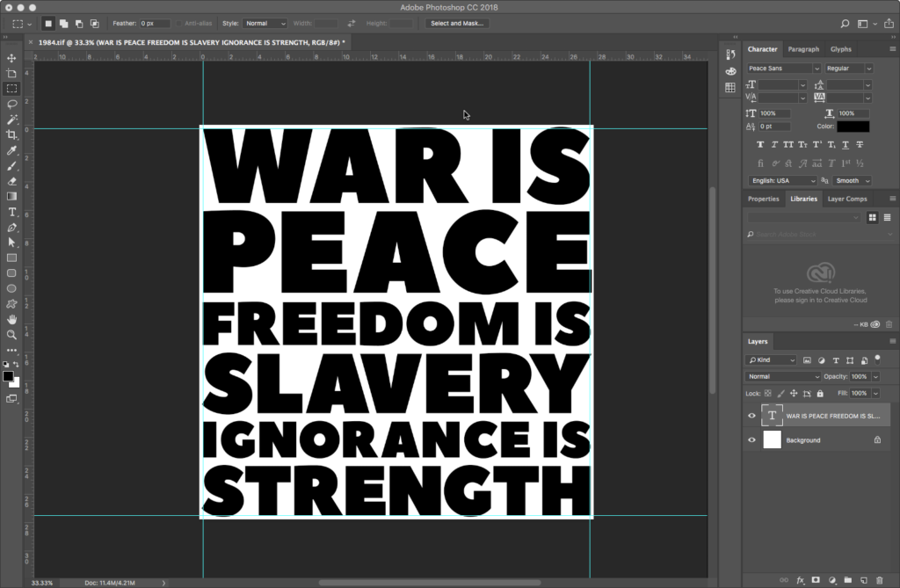Activate the Hand tool
The height and width of the screenshot is (588, 900).
pyautogui.click(x=12, y=319)
